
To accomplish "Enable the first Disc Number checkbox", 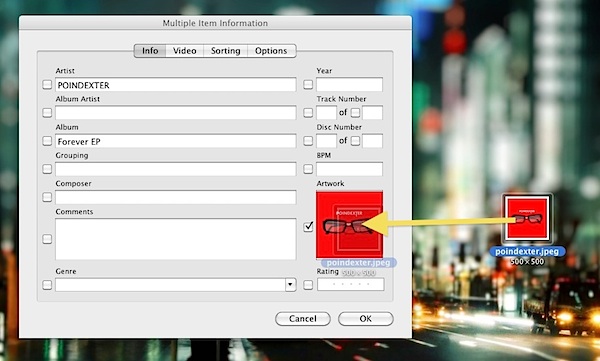I will (308, 141).
